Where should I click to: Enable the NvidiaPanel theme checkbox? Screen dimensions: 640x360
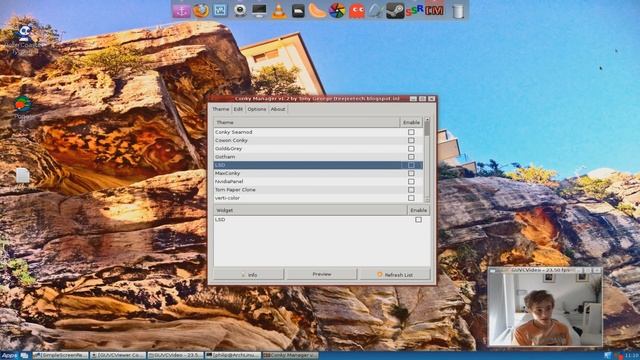pos(411,181)
